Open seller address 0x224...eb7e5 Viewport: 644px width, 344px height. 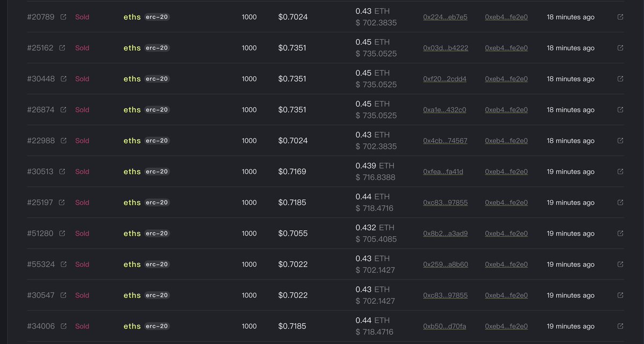click(445, 17)
